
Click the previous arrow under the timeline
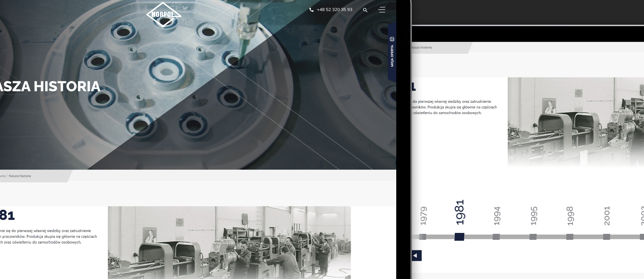tap(416, 256)
